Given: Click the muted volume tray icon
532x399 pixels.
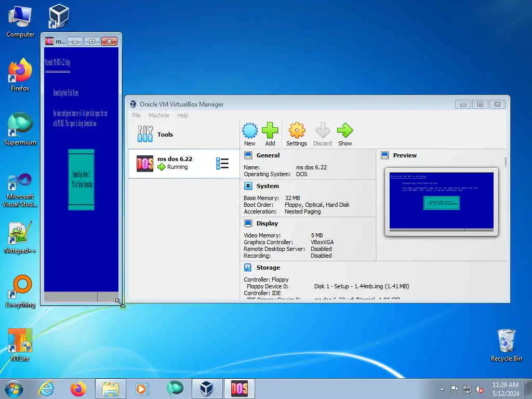Looking at the screenshot, I should pyautogui.click(x=480, y=389).
